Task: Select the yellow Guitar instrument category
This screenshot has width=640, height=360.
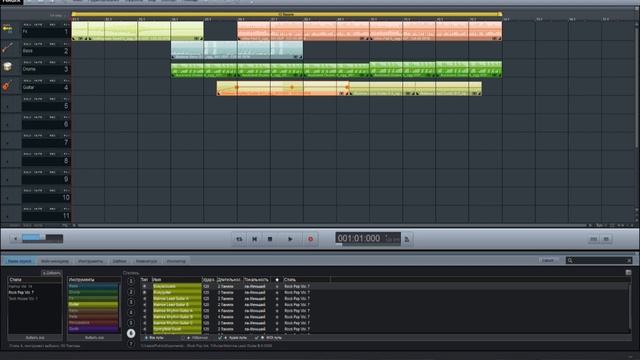Action: click(x=93, y=304)
